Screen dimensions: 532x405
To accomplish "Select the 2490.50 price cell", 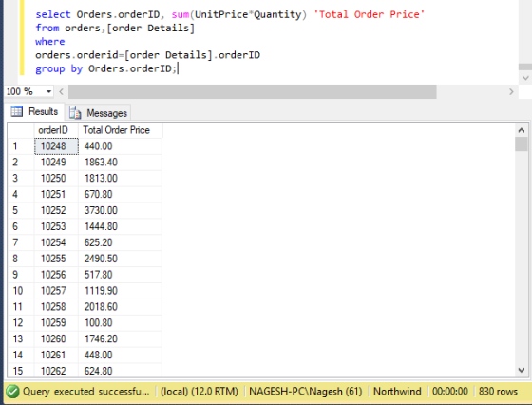I will pyautogui.click(x=120, y=259).
